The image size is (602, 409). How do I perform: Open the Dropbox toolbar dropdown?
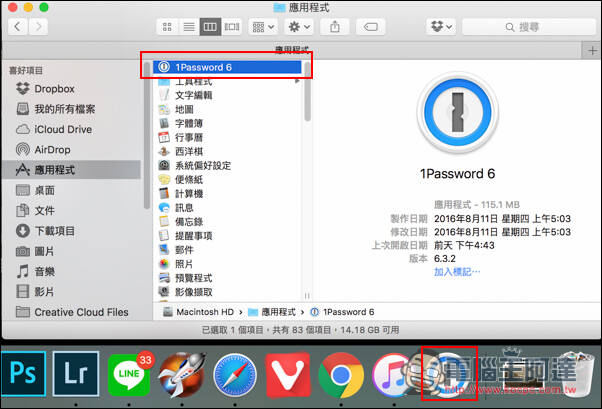(x=441, y=27)
